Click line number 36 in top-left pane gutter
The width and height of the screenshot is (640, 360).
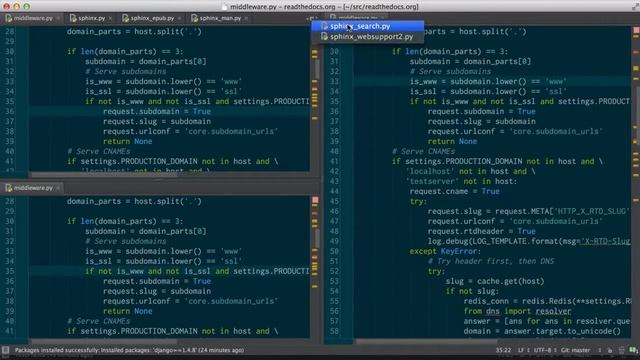click(9, 111)
